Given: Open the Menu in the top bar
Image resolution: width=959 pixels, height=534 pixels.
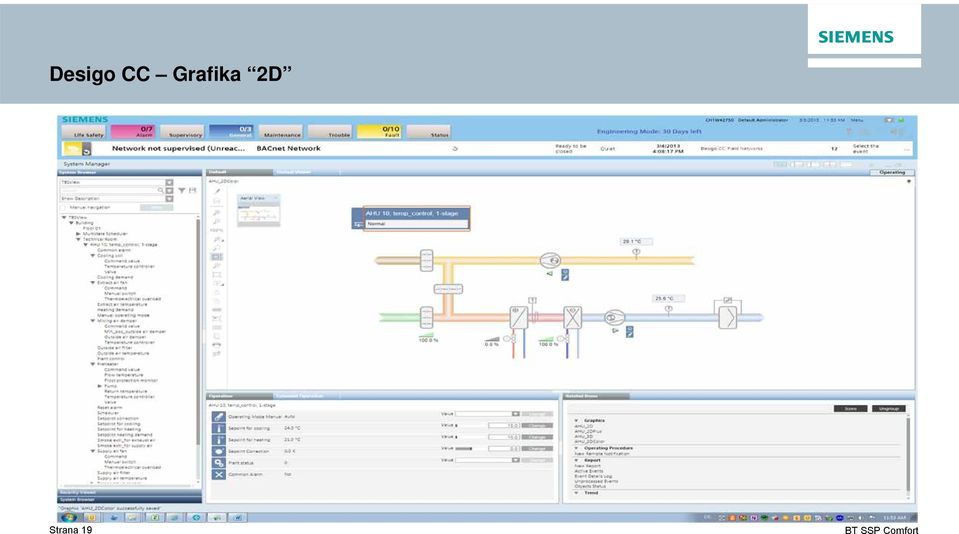Looking at the screenshot, I should (857, 120).
